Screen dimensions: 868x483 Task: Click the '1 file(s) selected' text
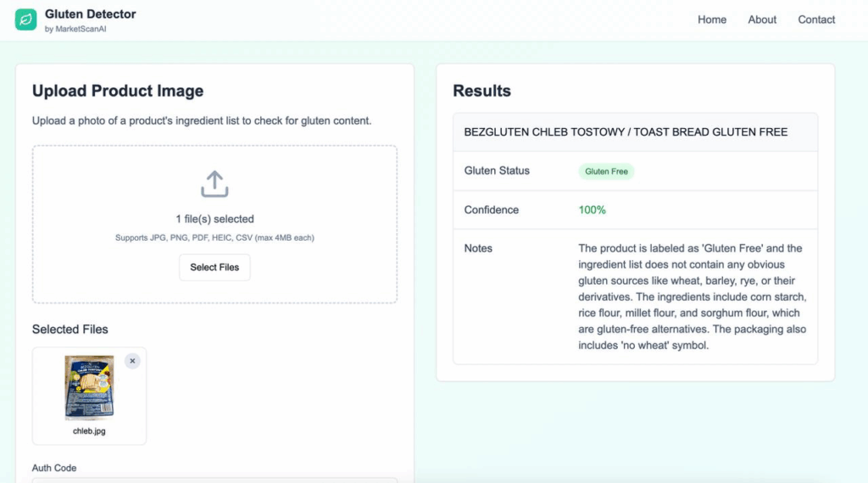coord(214,219)
